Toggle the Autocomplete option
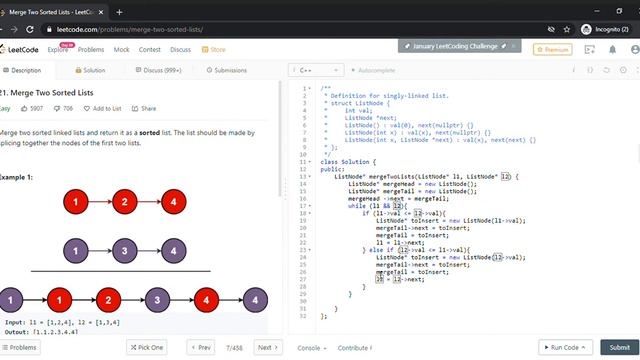The image size is (640, 360). [373, 70]
